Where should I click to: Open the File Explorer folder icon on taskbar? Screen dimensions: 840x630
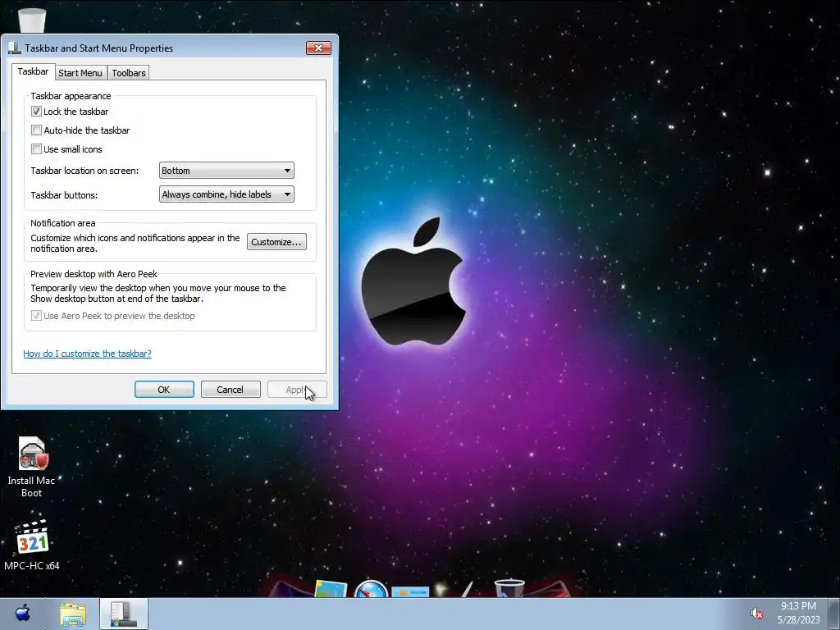click(x=73, y=614)
